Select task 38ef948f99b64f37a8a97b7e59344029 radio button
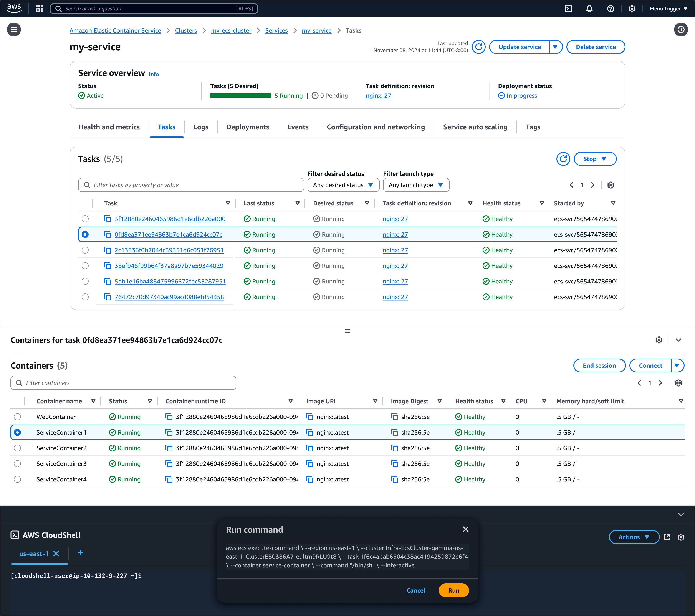The height and width of the screenshot is (616, 695). (x=85, y=266)
